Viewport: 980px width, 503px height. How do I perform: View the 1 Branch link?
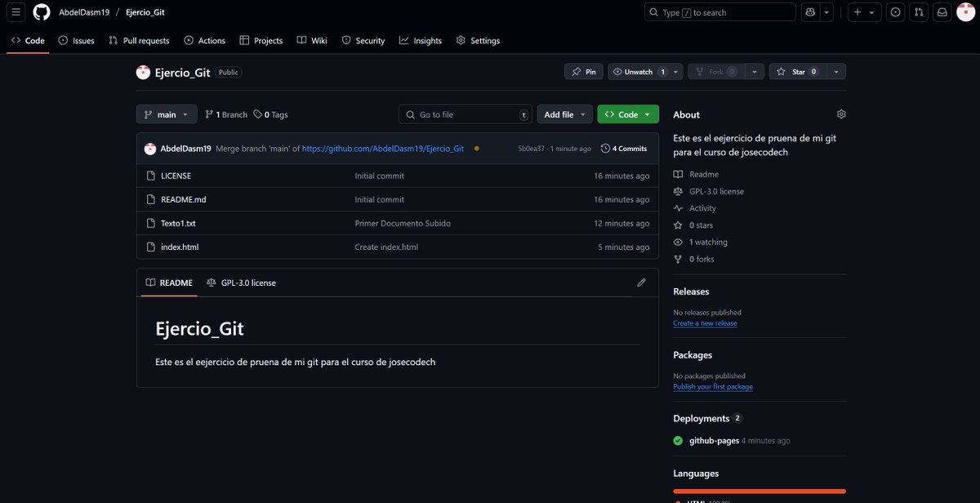click(x=226, y=114)
